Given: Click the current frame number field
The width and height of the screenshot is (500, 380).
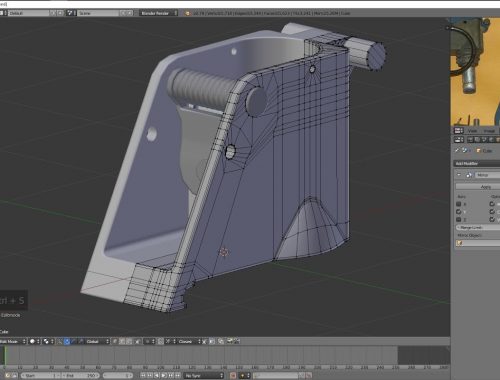Looking at the screenshot, I should (118, 375).
